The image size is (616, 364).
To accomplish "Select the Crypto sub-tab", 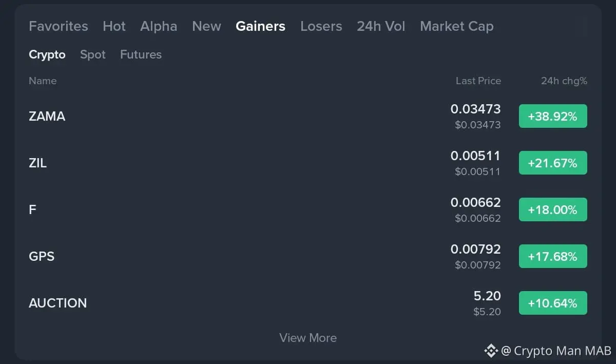I will [47, 54].
